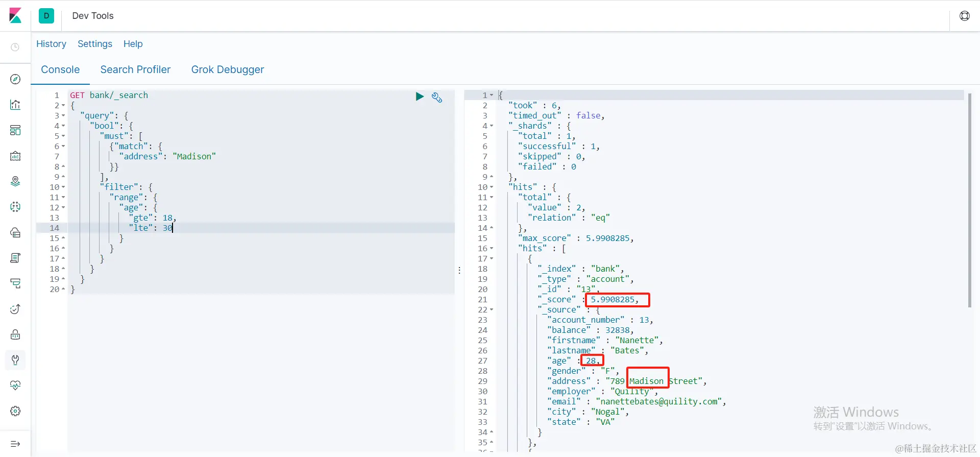Viewport: 980px width, 457px height.
Task: Collapse "_source" block at response line 22
Action: (x=492, y=310)
